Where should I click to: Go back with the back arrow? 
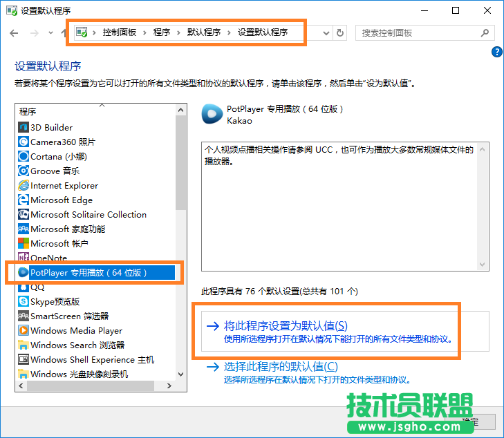click(14, 33)
